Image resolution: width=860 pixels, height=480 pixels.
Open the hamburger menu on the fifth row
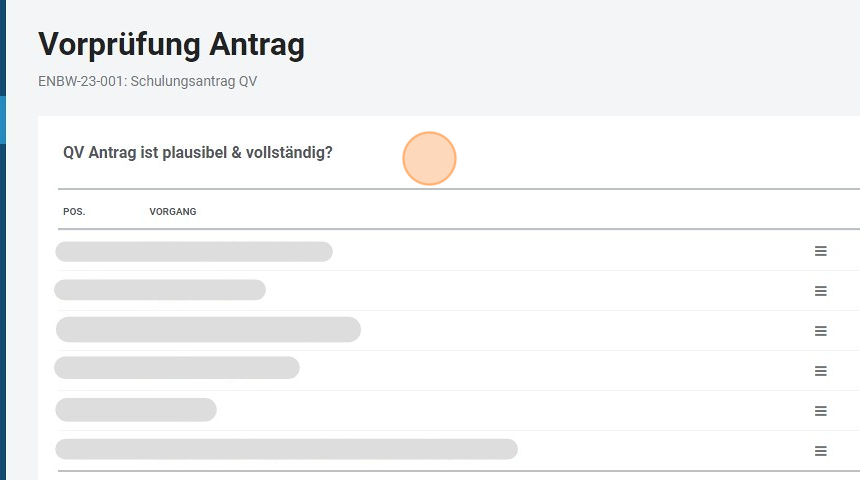click(x=820, y=411)
